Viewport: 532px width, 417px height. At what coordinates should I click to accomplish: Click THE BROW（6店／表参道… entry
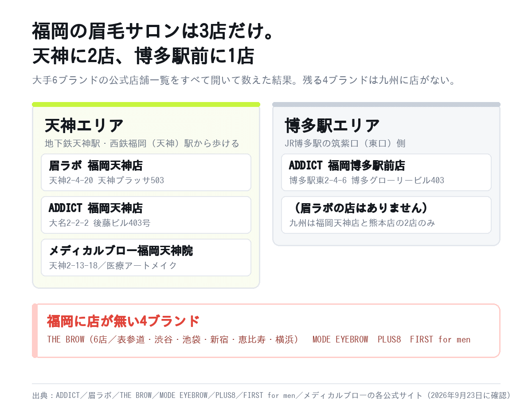(172, 339)
